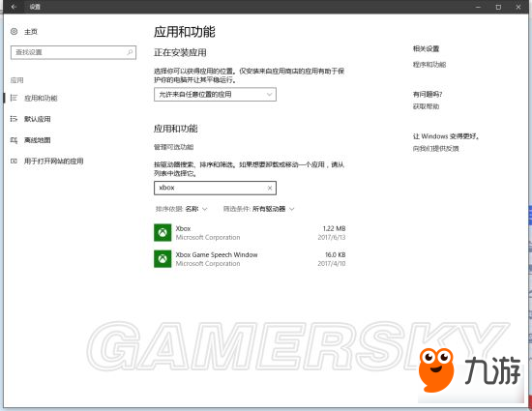
Task: Clear the xbox search with X icon
Action: coord(270,188)
